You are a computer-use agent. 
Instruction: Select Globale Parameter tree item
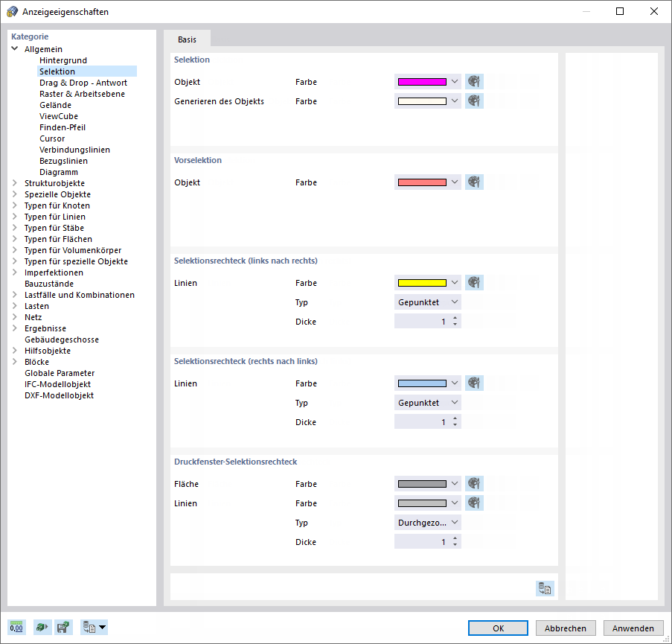pos(59,372)
